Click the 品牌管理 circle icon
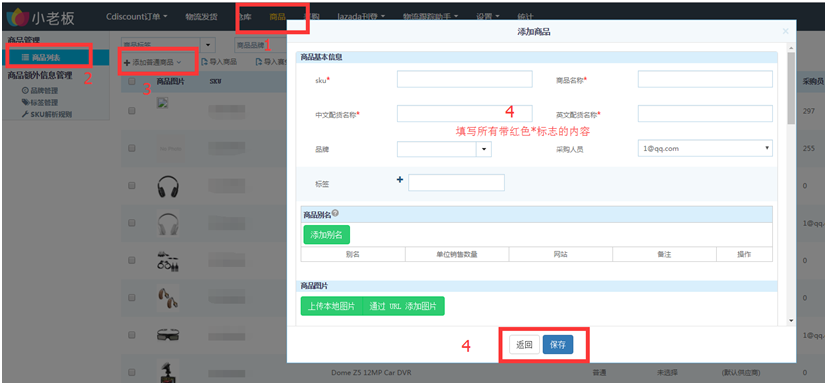 [x=25, y=90]
